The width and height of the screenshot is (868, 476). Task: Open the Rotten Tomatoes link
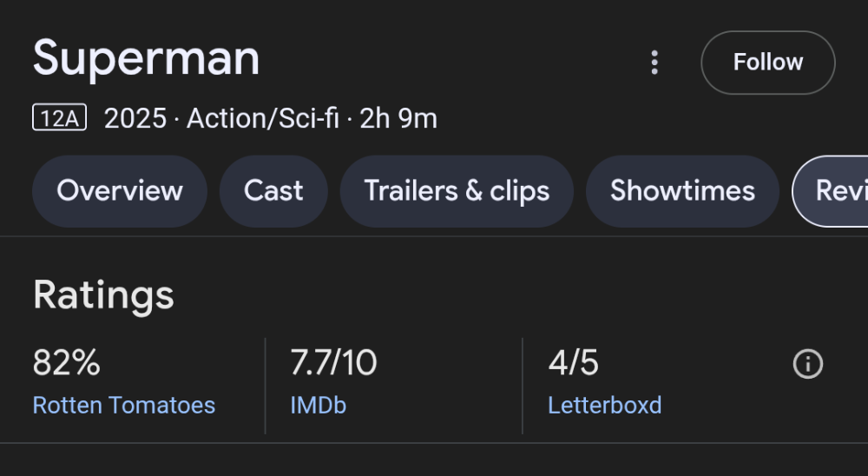click(124, 405)
